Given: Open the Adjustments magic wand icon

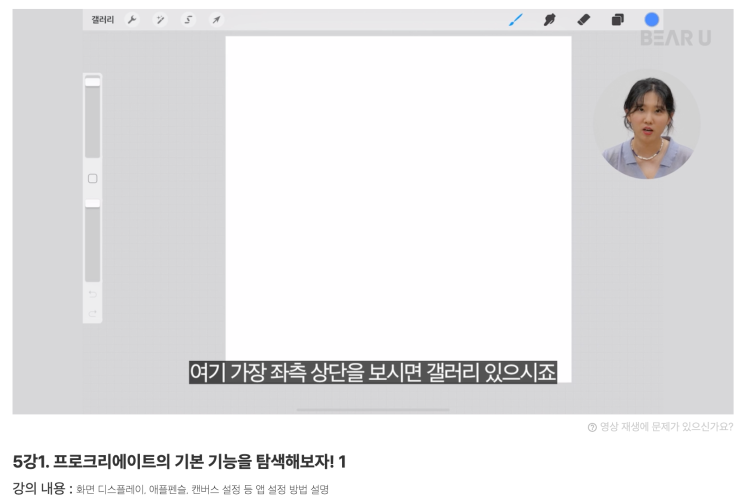Looking at the screenshot, I should coord(160,20).
